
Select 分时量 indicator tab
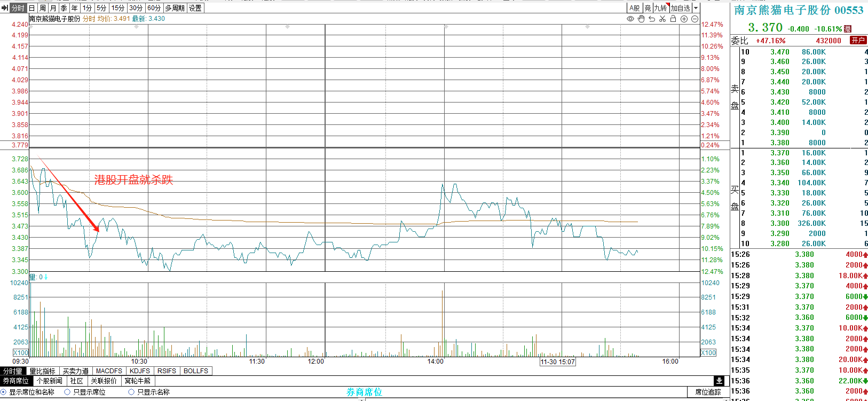13,371
